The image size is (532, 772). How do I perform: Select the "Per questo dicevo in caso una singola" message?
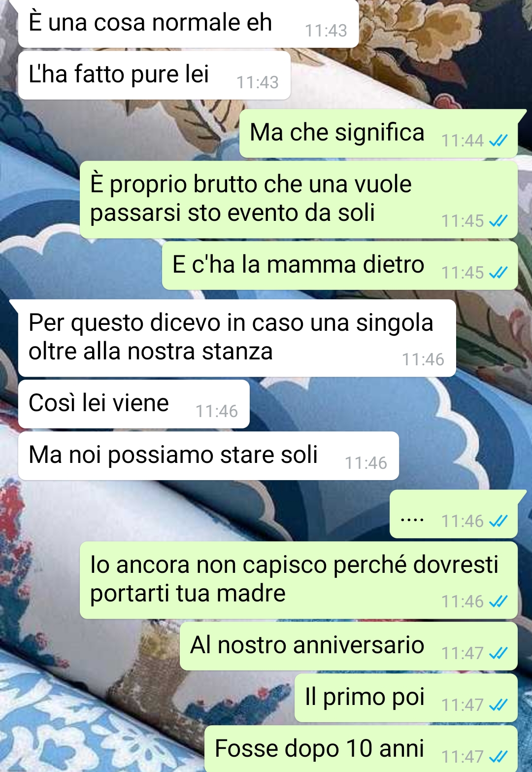coord(237,338)
